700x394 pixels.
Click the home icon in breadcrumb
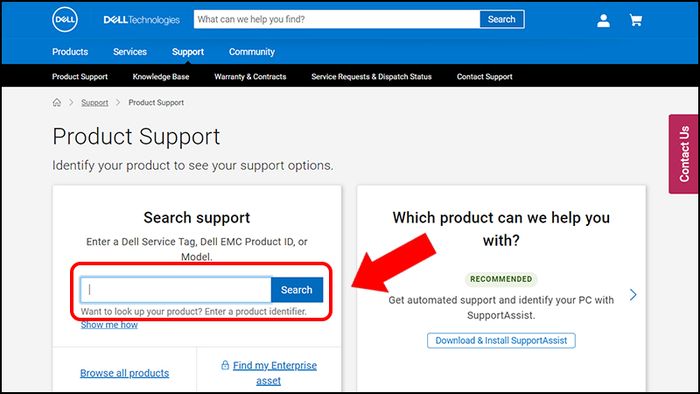[x=57, y=102]
